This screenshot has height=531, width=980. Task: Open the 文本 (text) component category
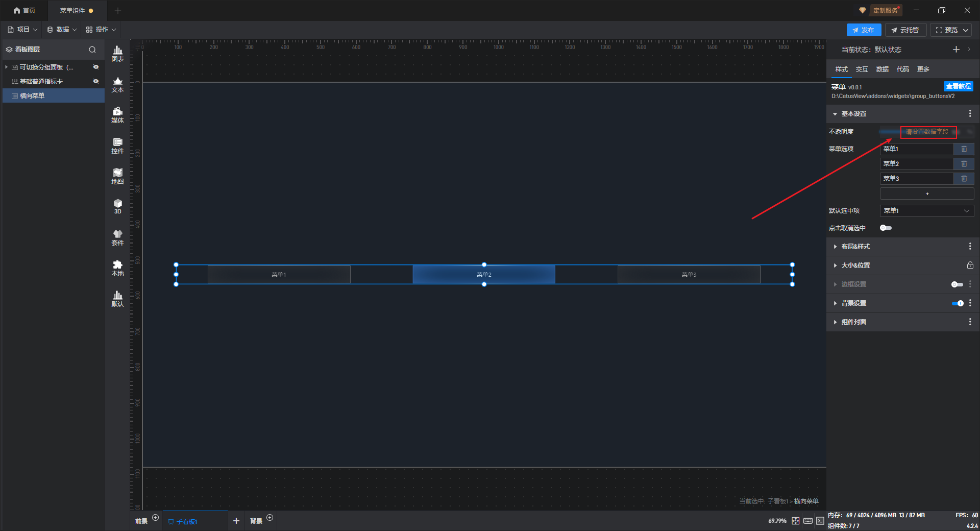click(117, 84)
